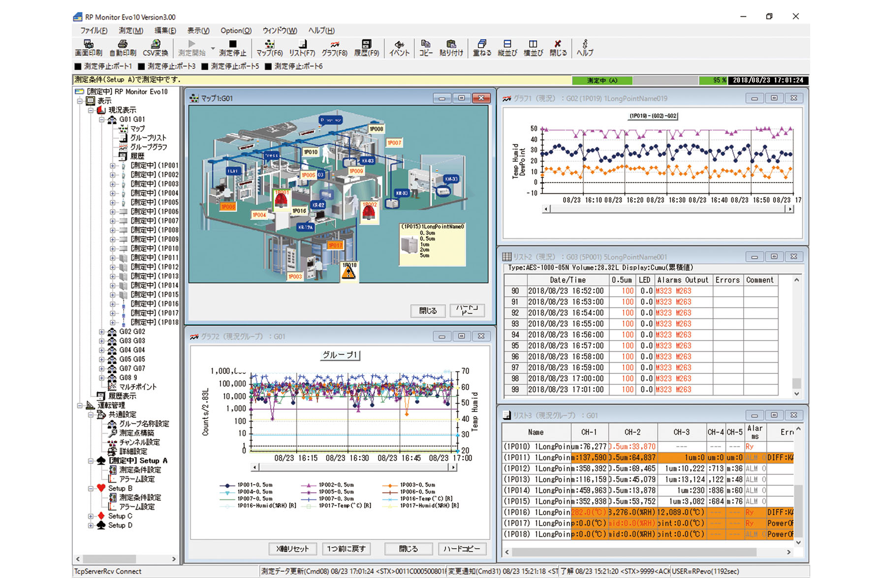The width and height of the screenshot is (882, 588).
Task: Open the 履歴(F9) history view
Action: click(367, 48)
